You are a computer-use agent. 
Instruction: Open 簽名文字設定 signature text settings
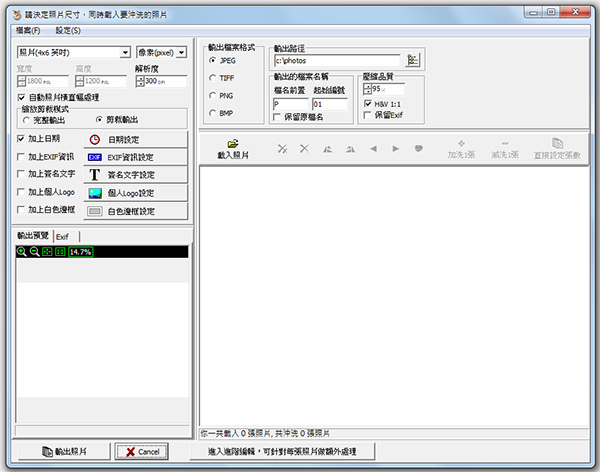click(x=135, y=175)
